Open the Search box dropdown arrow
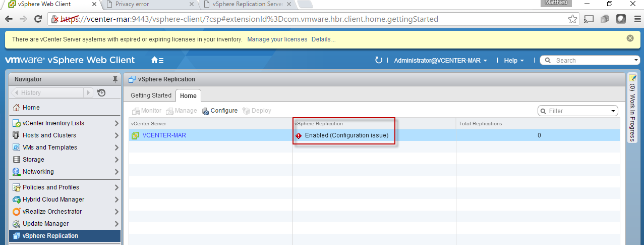Viewport: 644px width, 245px height. click(635, 60)
